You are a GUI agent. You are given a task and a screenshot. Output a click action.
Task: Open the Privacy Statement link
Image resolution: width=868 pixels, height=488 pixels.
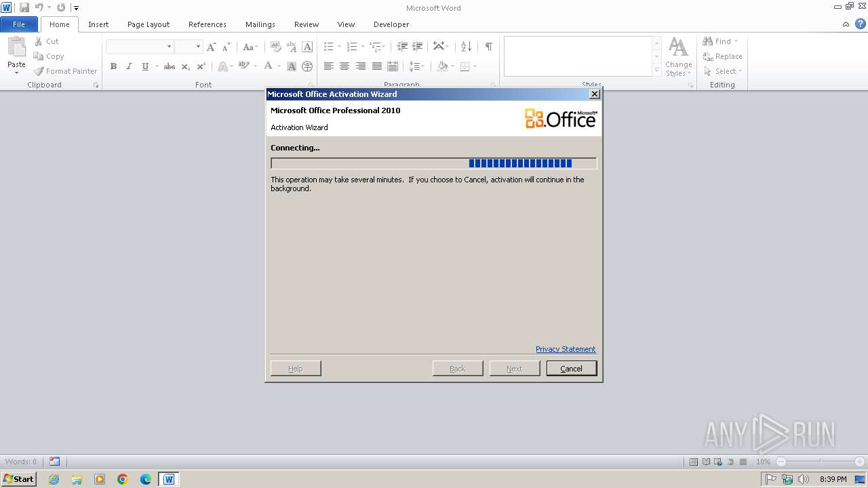pos(566,349)
